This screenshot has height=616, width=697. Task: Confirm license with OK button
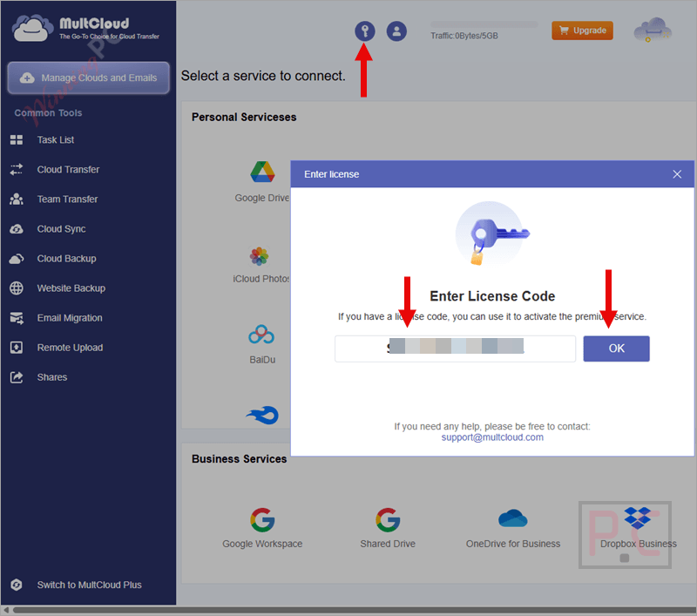616,349
